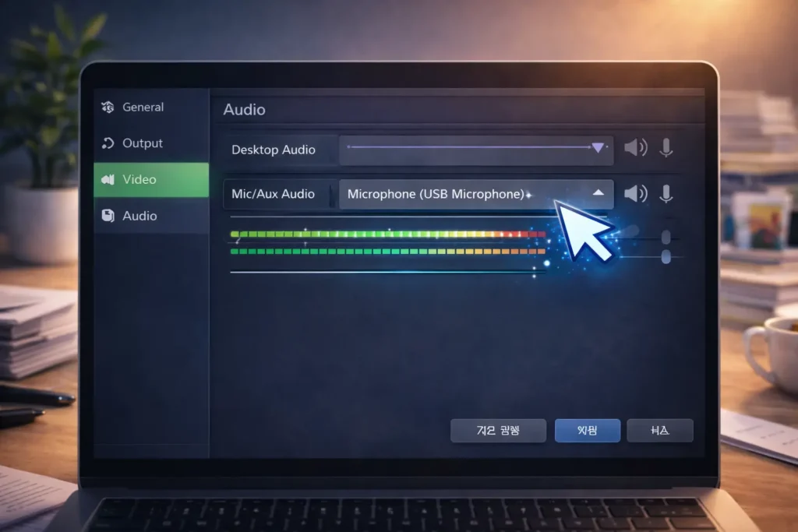Expand the Desktop Audio purple dropdown arrow

click(x=598, y=148)
